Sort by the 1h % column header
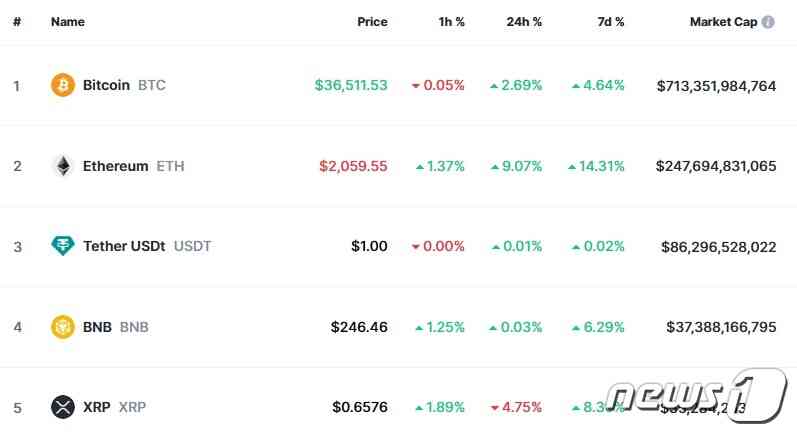The width and height of the screenshot is (797, 435). point(451,22)
